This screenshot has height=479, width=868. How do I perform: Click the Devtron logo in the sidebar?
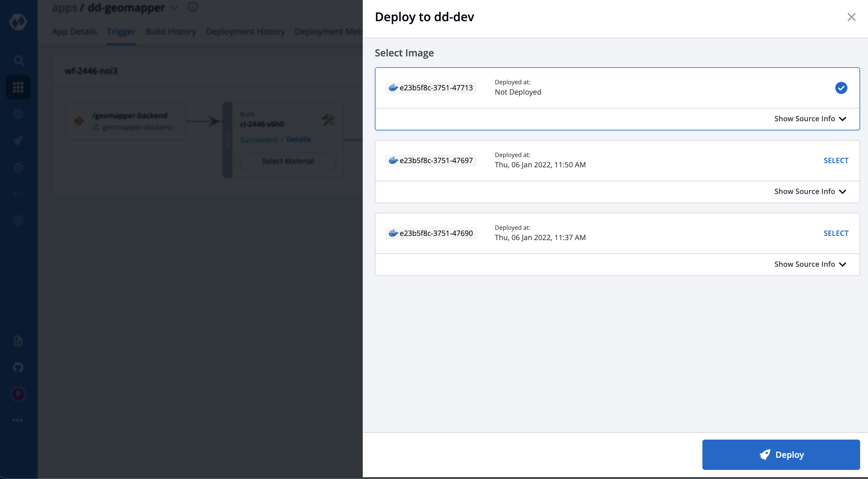(x=18, y=22)
